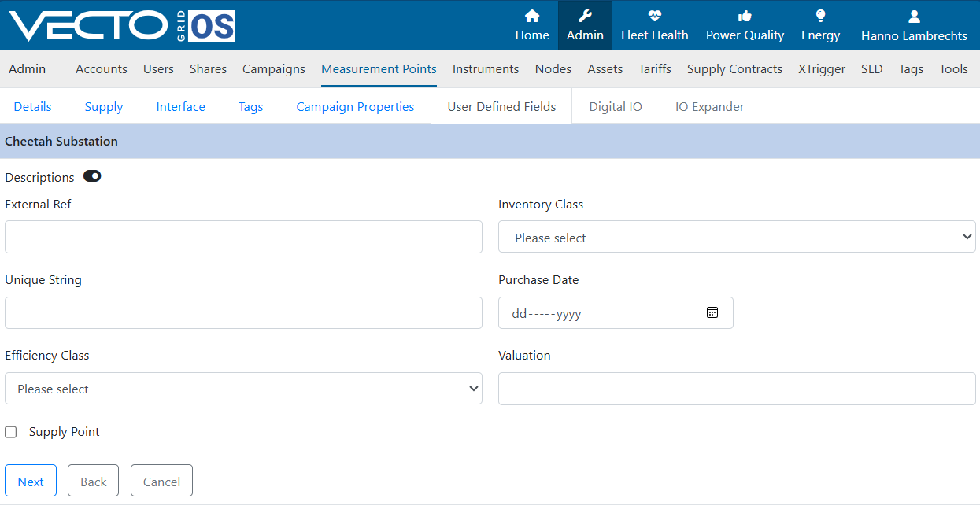The image size is (980, 524).
Task: Open the Shares menu item
Action: (x=208, y=69)
